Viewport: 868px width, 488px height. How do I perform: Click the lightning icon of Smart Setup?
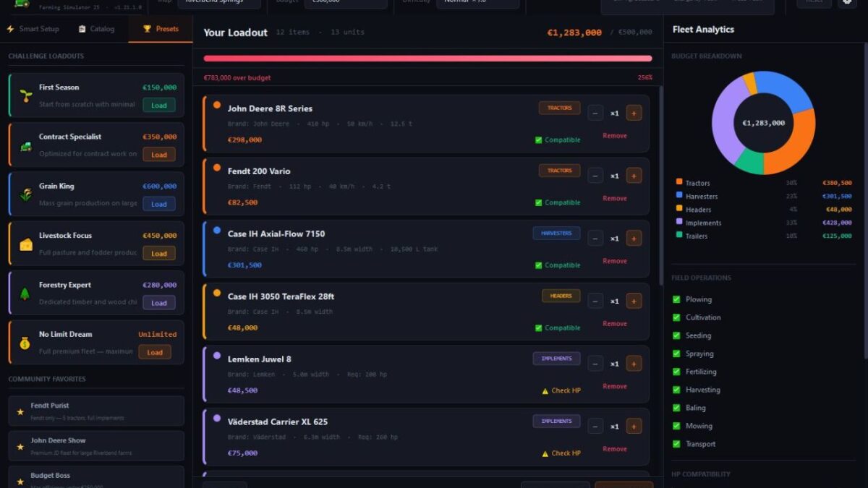[10, 29]
